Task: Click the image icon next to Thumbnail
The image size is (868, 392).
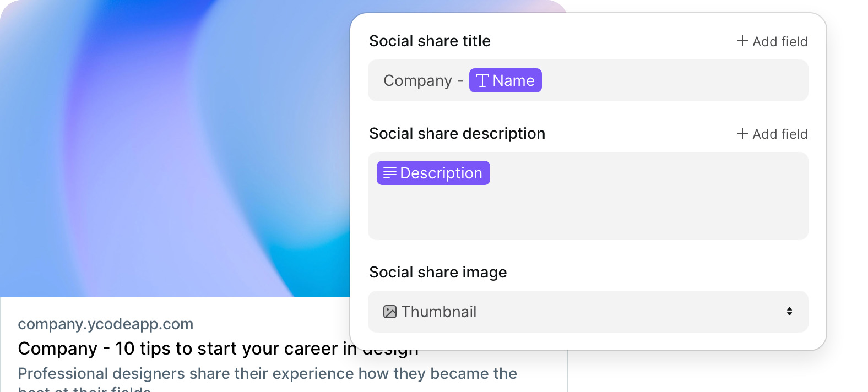Action: (390, 312)
